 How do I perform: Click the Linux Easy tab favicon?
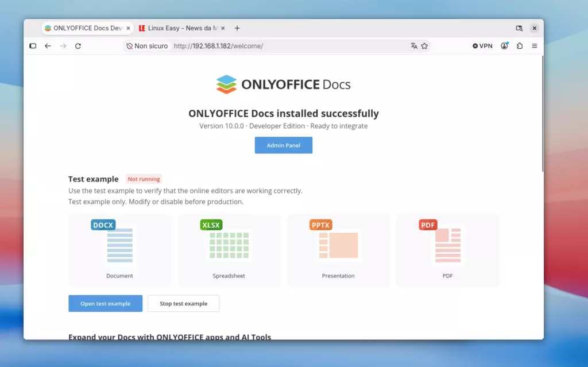[x=142, y=28]
